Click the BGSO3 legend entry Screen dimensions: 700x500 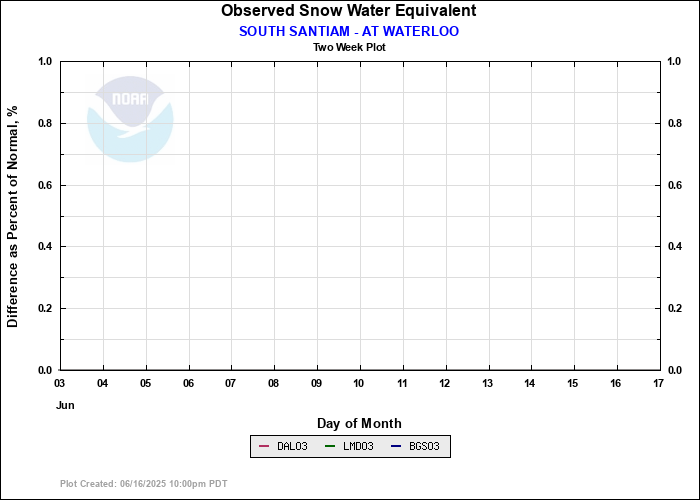click(x=416, y=446)
